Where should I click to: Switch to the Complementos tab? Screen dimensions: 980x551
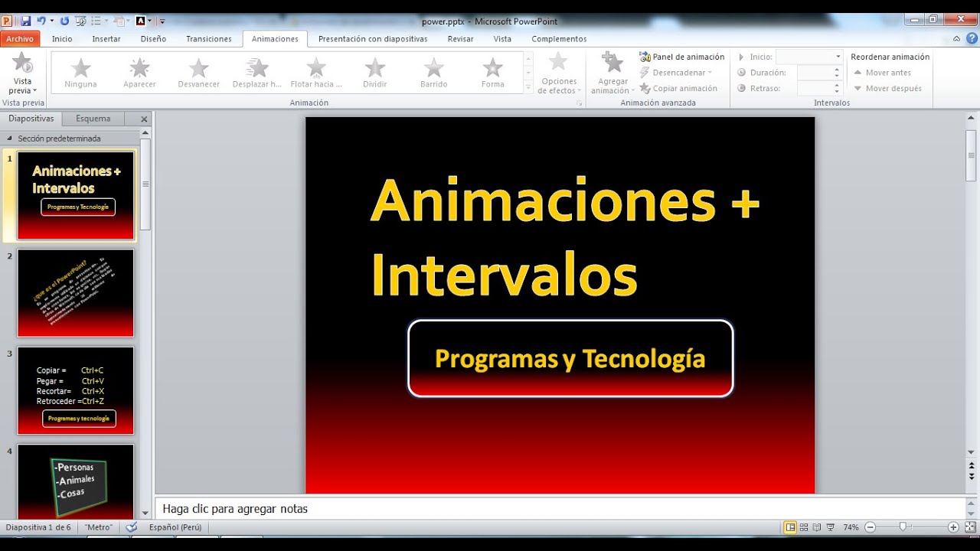(x=559, y=39)
